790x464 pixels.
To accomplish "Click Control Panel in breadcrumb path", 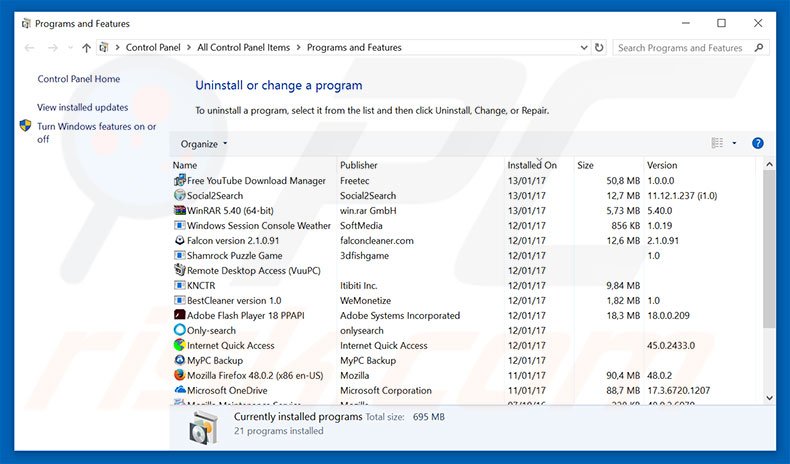I will pos(152,48).
